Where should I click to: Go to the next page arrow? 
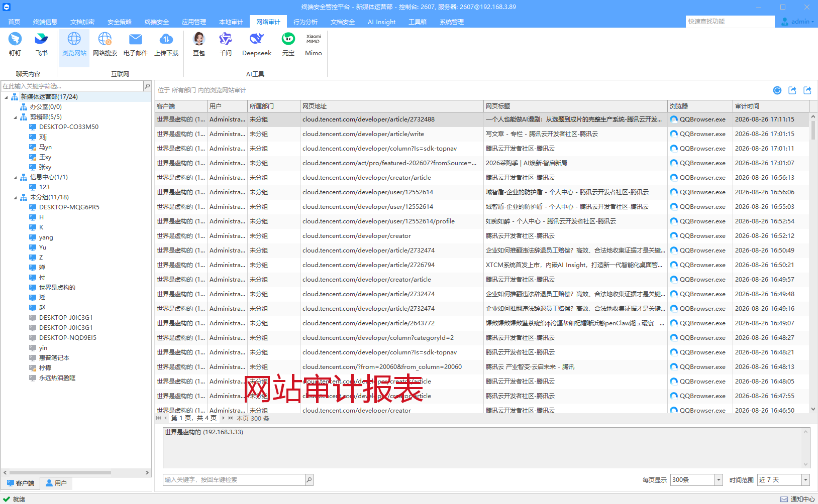(224, 418)
